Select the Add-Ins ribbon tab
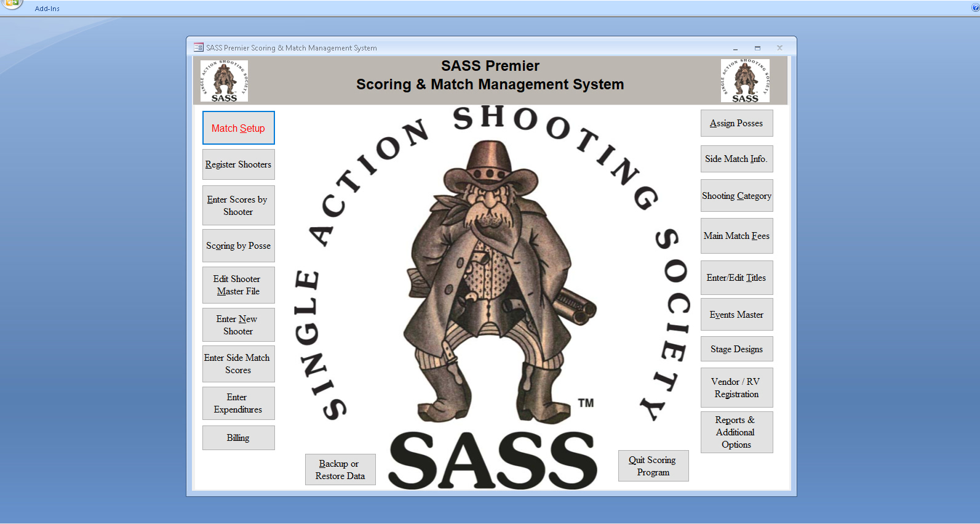This screenshot has height=524, width=980. 47,9
